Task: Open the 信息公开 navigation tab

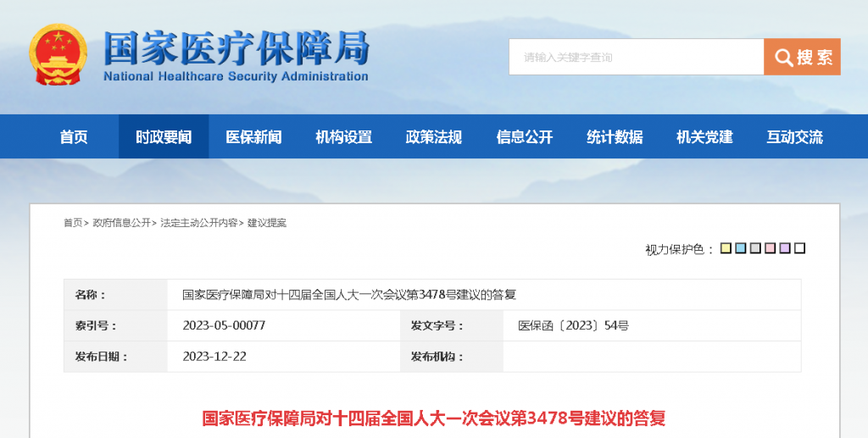Action: [524, 136]
